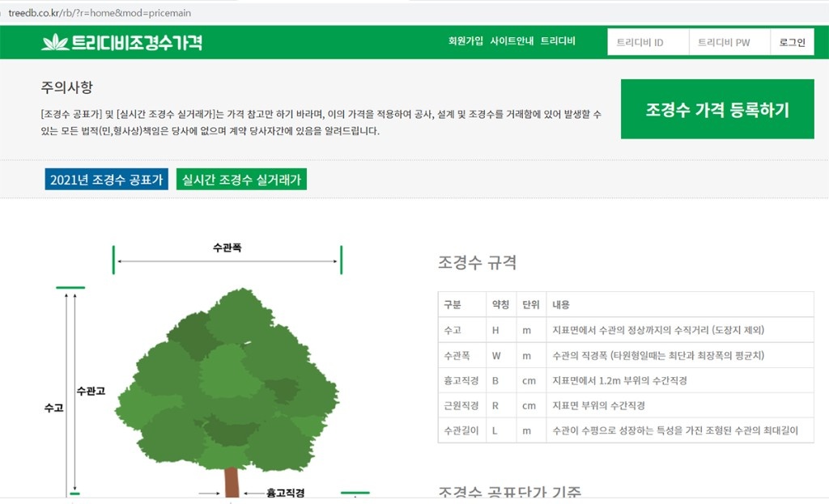The image size is (829, 504).
Task: Focus the 트리디비 PW input field
Action: coord(729,43)
